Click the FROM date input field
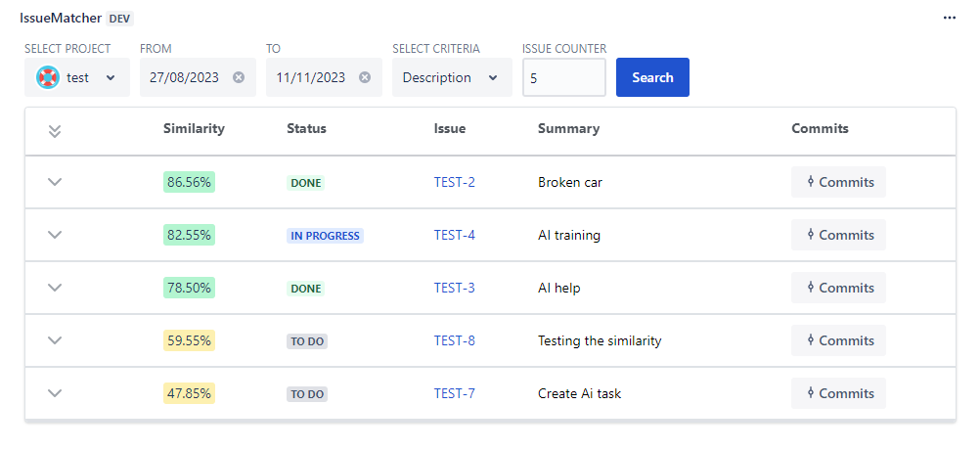 pos(186,77)
